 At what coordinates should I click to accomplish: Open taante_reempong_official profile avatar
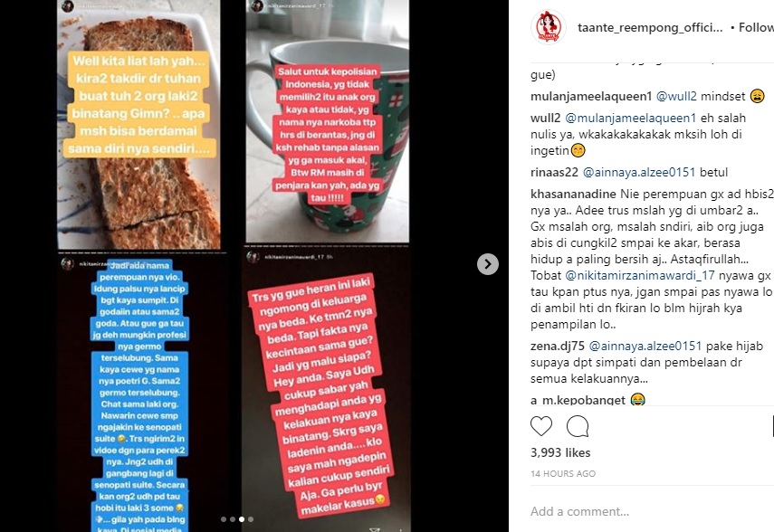point(548,27)
